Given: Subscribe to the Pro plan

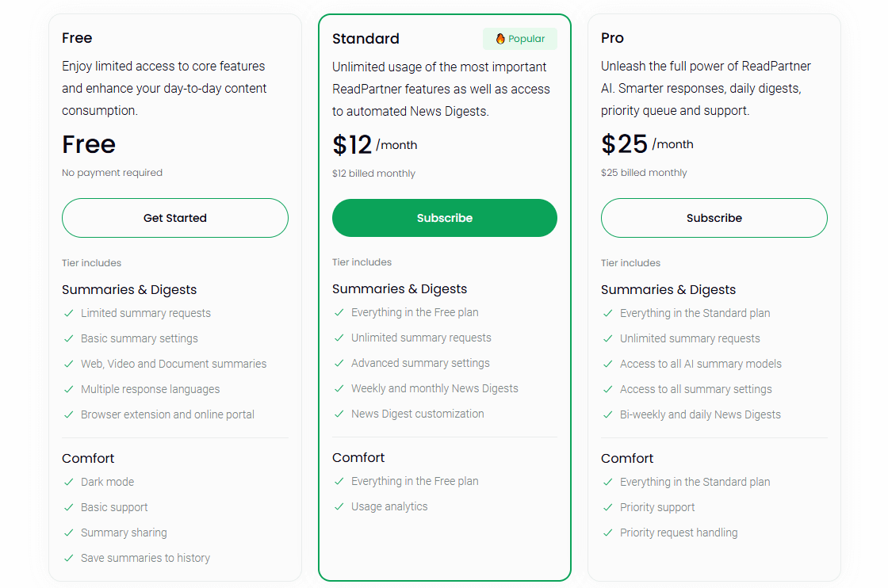Looking at the screenshot, I should pos(714,218).
